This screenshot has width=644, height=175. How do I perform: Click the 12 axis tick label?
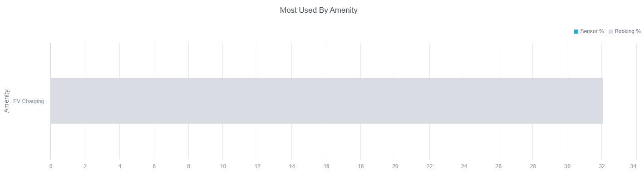point(257,166)
